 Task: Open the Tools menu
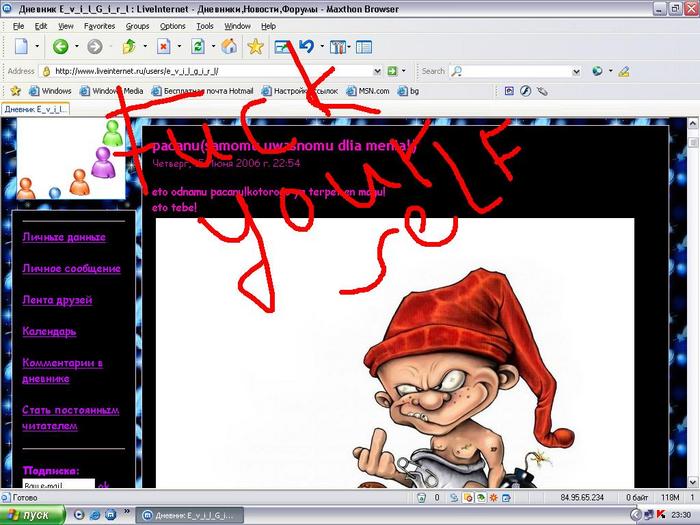205,26
